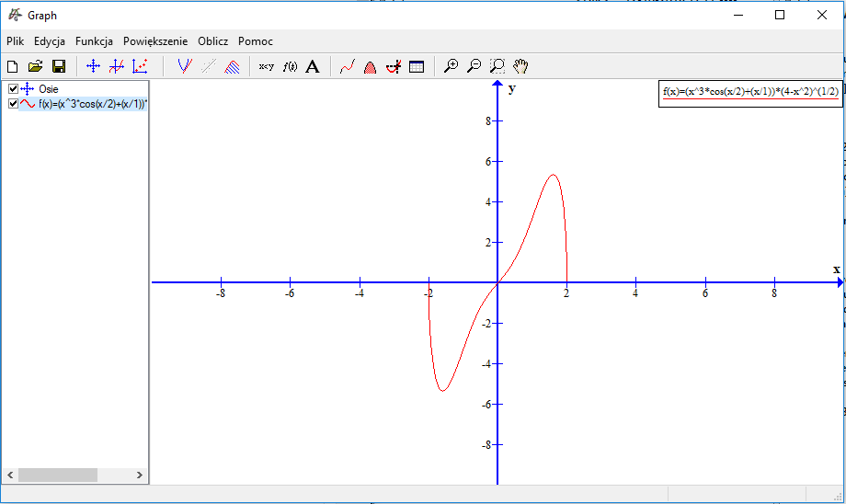Insert a text label with the A icon

313,66
